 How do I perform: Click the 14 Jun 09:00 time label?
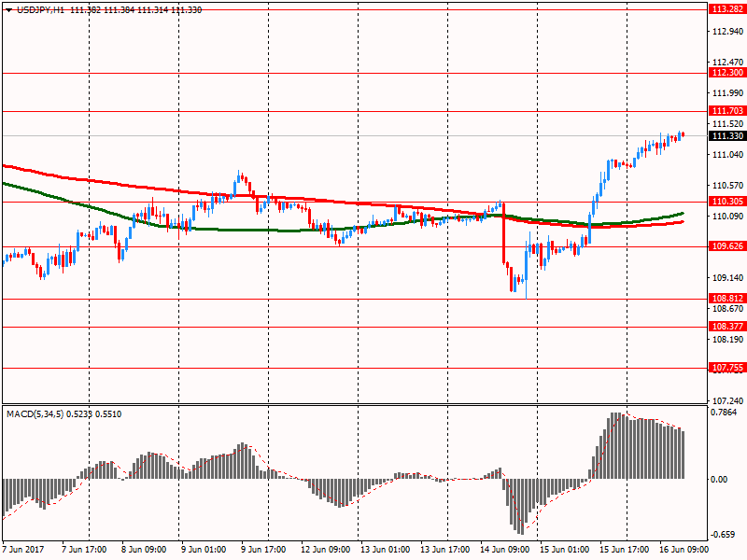504,549
